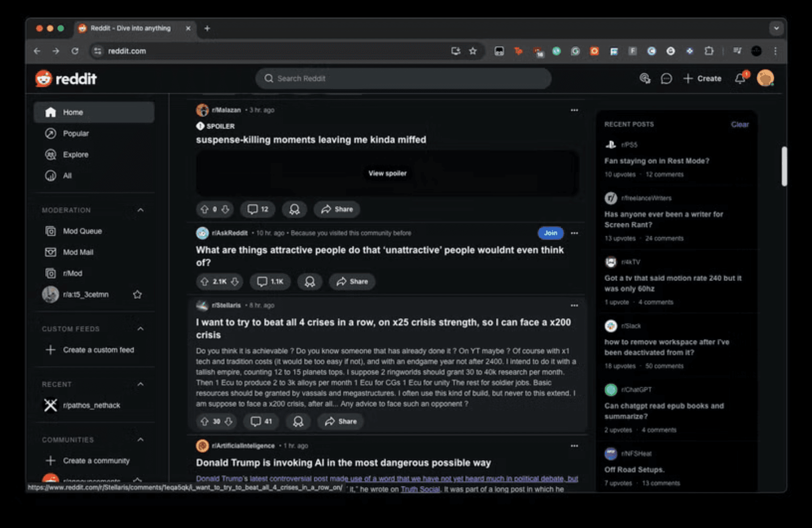
Task: Open the Stellaris post's options menu
Action: 574,305
